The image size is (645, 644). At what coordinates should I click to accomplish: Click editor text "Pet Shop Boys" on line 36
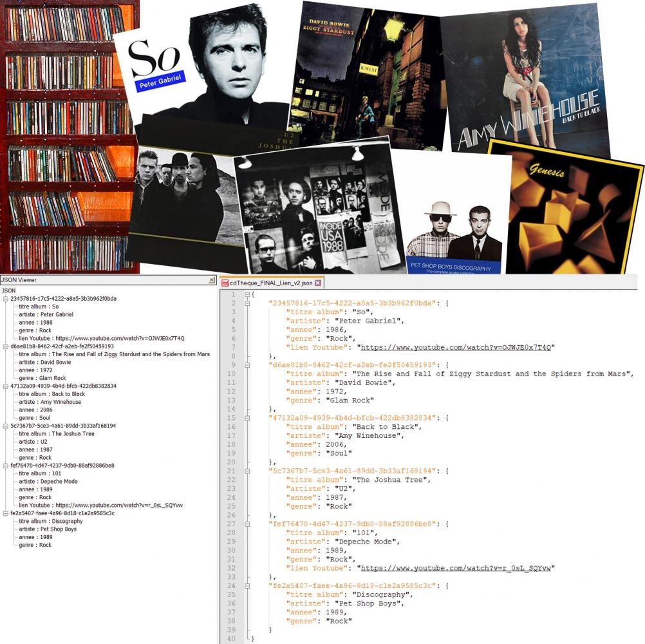coord(367,603)
